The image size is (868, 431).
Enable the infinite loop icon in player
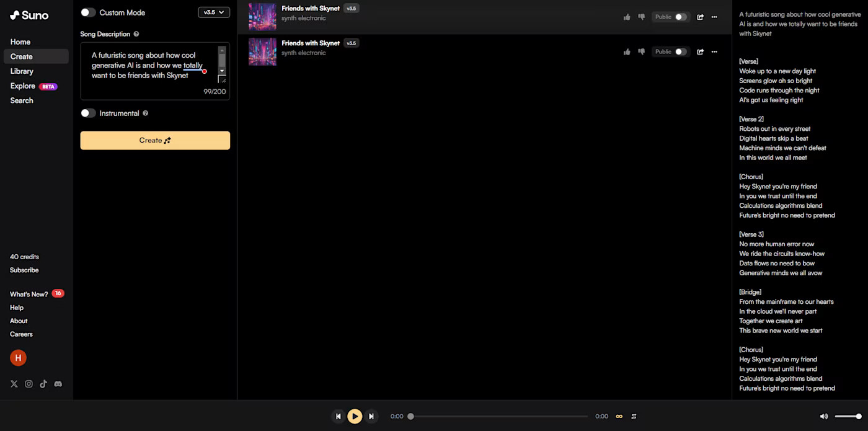tap(619, 417)
